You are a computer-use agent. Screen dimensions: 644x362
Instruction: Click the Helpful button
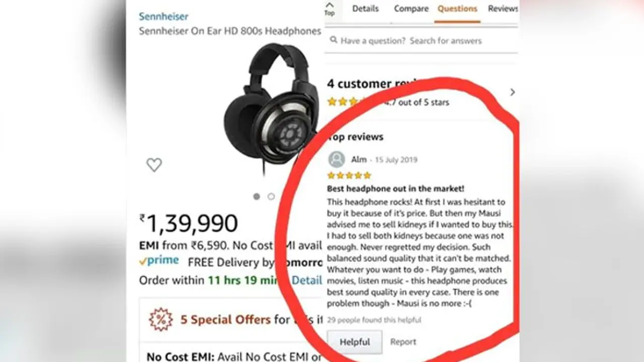click(x=355, y=342)
